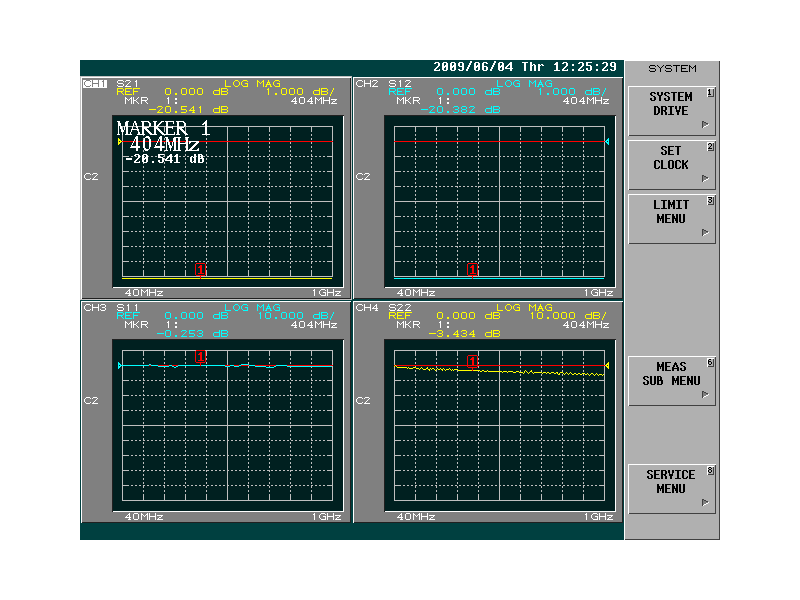Open the LIMIT MENU softkey

pos(671,219)
